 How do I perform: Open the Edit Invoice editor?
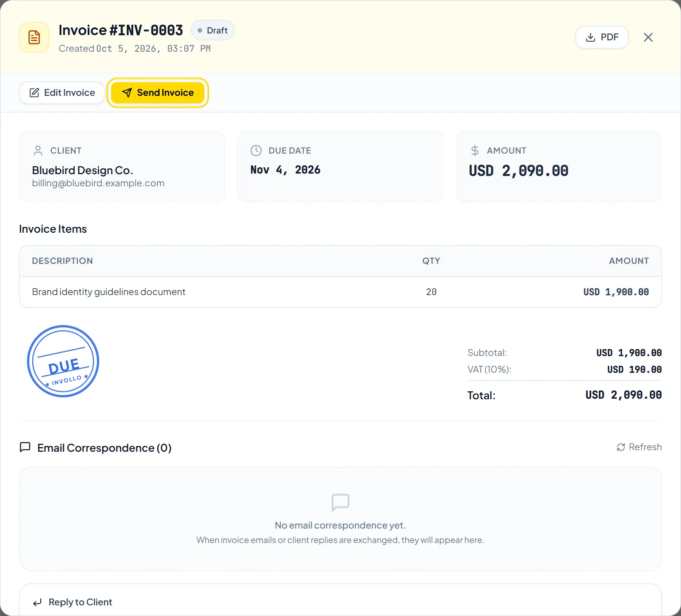click(x=62, y=93)
